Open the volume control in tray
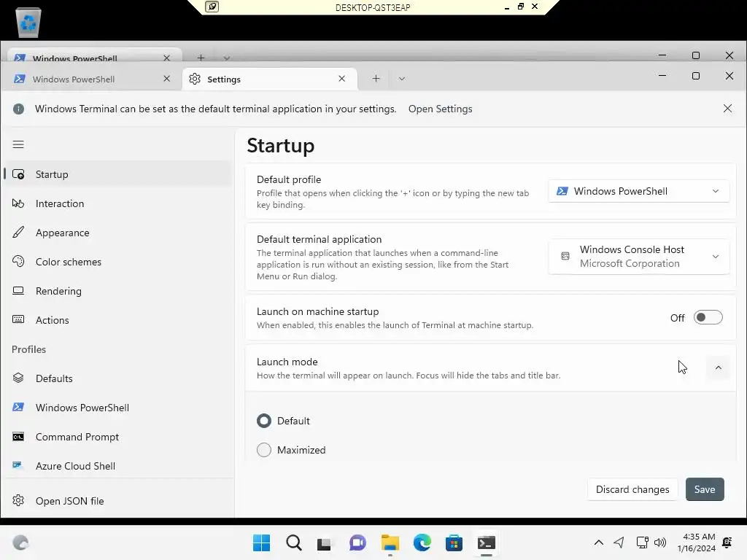 (659, 542)
